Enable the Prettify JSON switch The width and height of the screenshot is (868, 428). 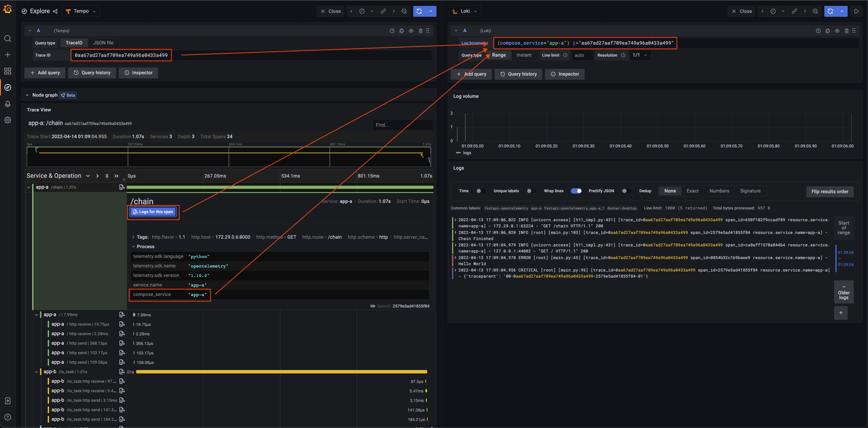(x=626, y=191)
